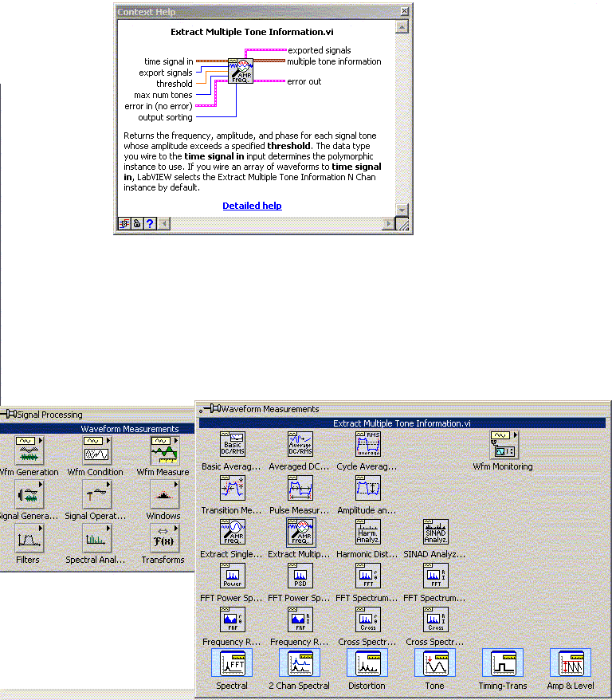Click the 'Timing-Trans' label text
The height and width of the screenshot is (700, 612).
point(503,686)
